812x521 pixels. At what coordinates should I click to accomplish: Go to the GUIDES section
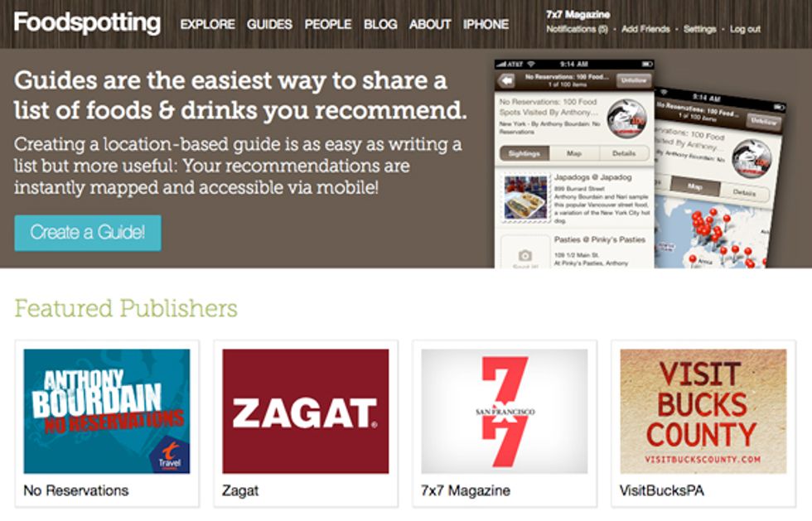pyautogui.click(x=269, y=24)
